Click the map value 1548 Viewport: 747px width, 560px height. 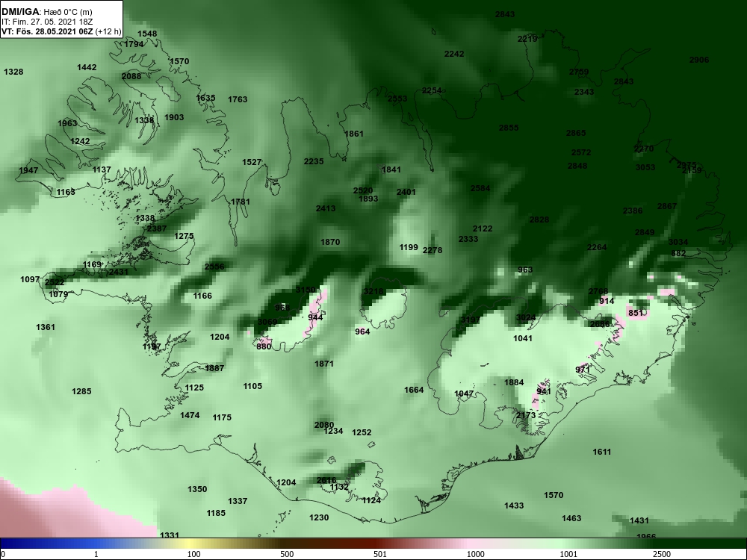click(146, 34)
